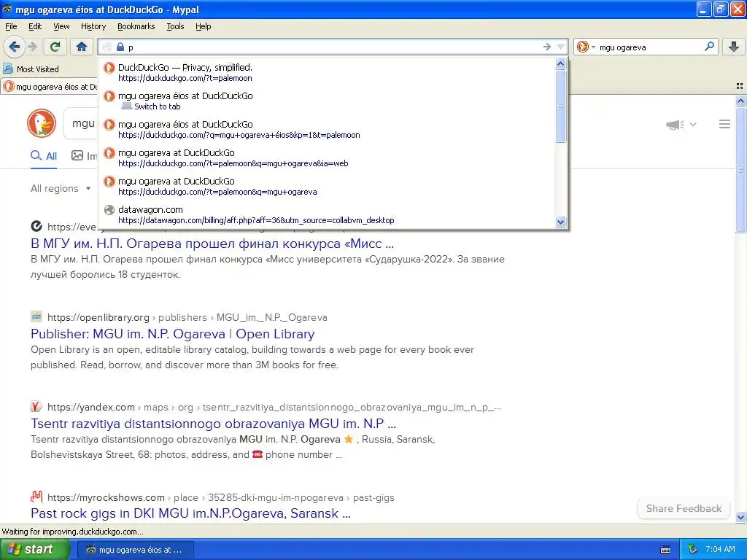Click the page scrollbar down arrow
This screenshot has height=560, width=747.
point(740,517)
